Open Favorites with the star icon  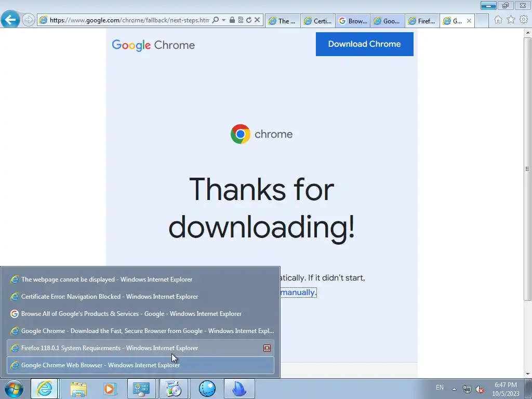(511, 20)
